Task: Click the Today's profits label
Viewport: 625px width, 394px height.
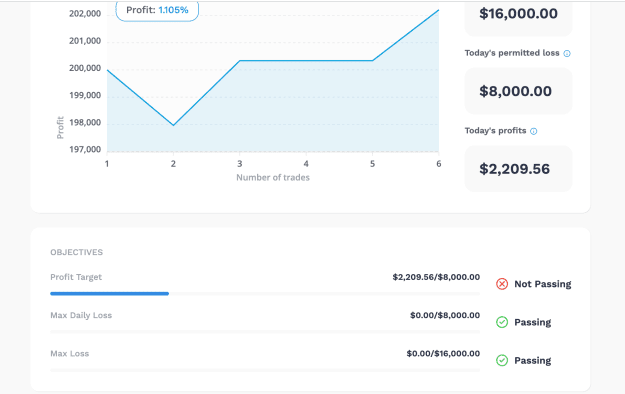Action: (495, 131)
